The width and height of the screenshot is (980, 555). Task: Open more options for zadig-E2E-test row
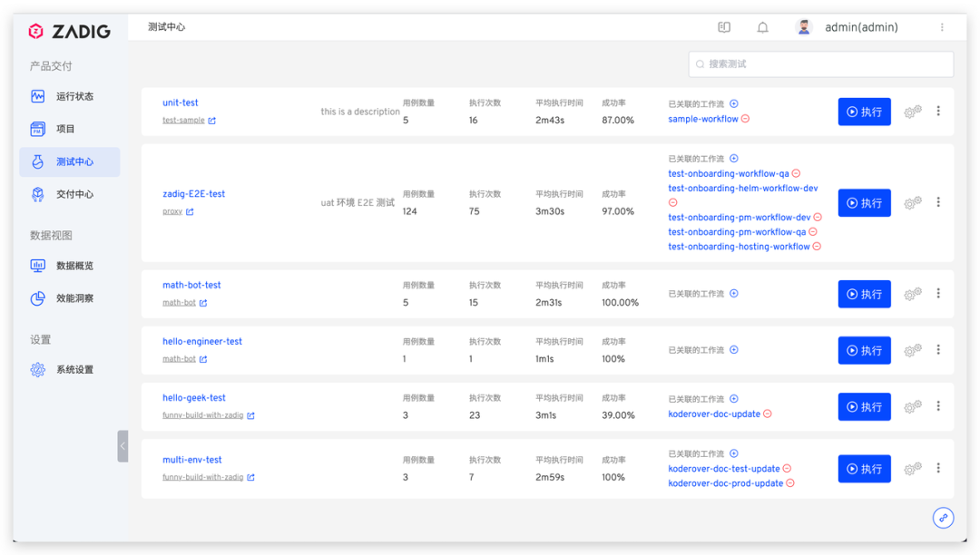click(x=938, y=202)
